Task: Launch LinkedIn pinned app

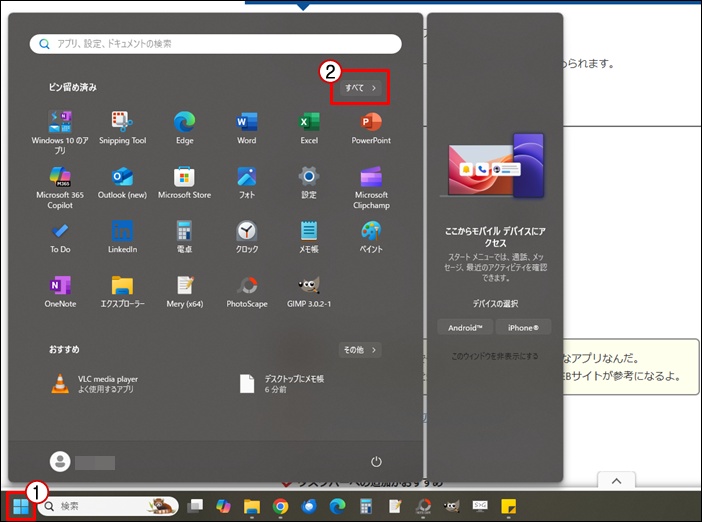Action: (122, 237)
